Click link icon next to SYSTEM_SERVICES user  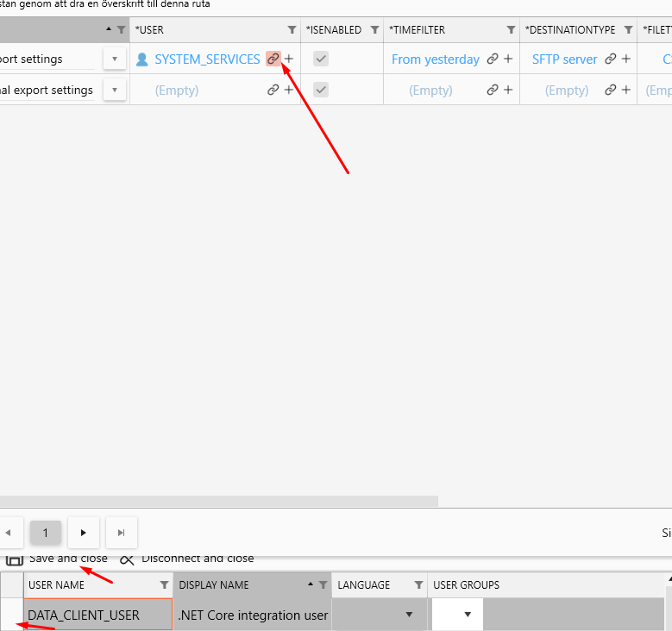tap(273, 59)
